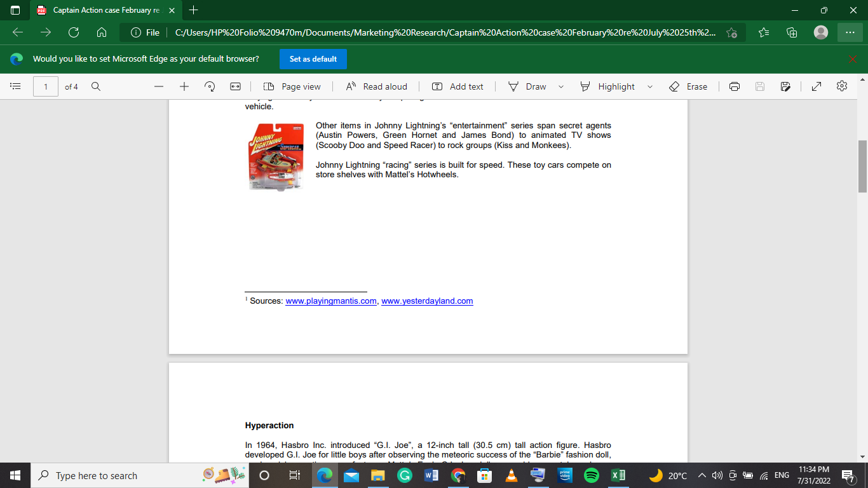Zoom in with the plus icon

coord(184,86)
